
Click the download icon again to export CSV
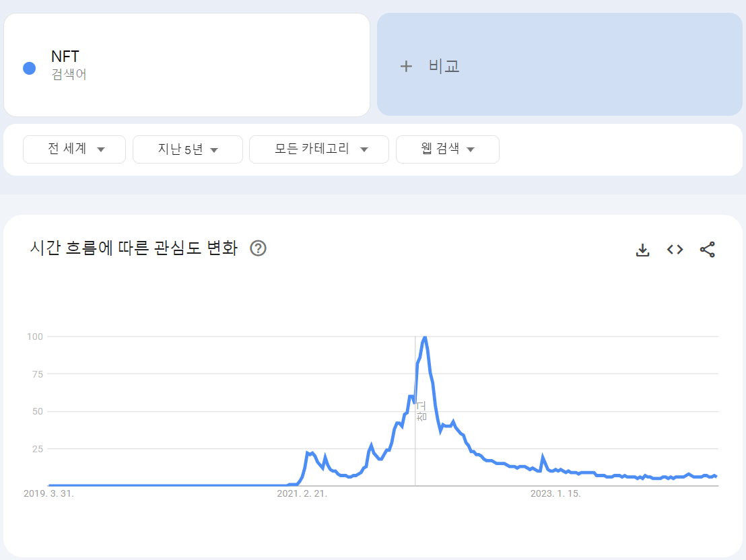[x=642, y=249]
